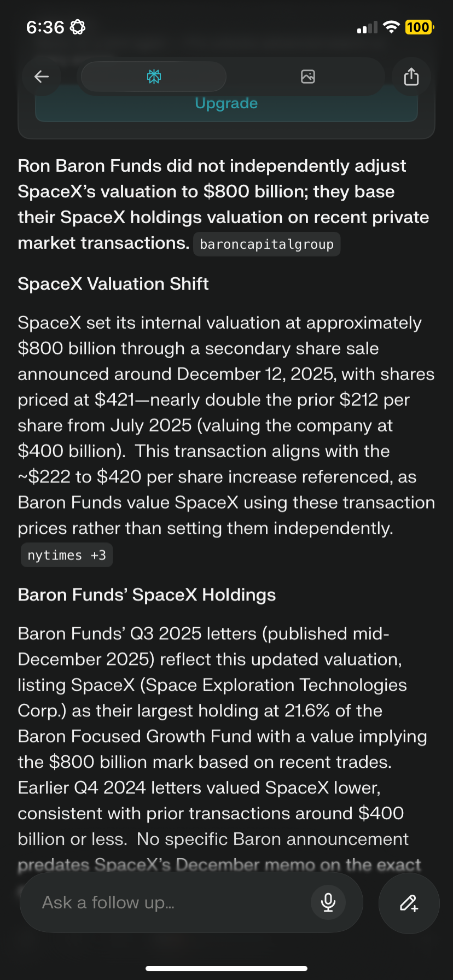
Task: Tap the home indicator bar
Action: (226, 969)
